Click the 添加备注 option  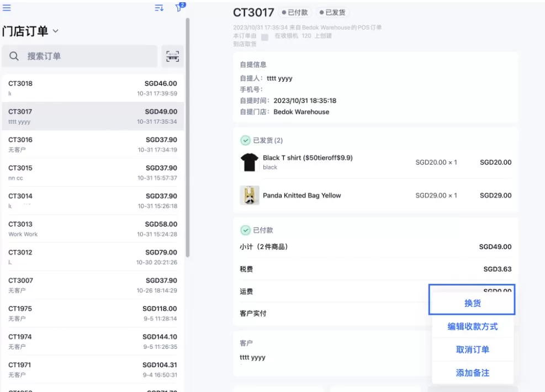coord(472,373)
